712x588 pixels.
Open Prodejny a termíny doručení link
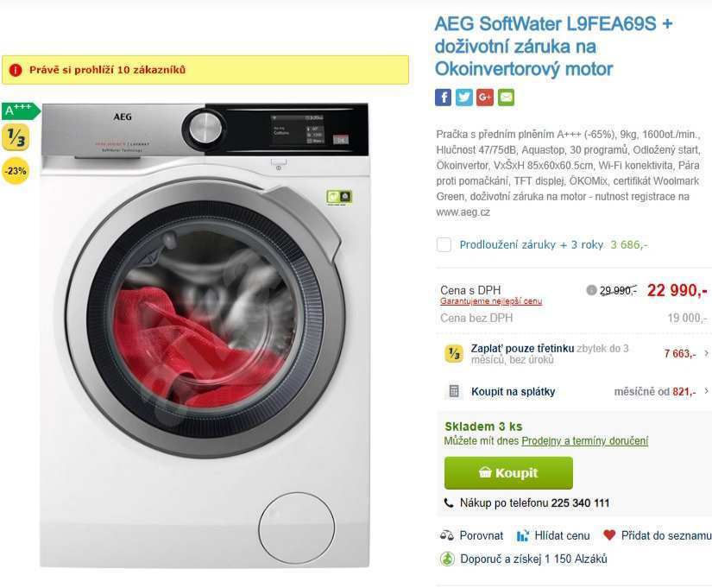click(x=585, y=440)
